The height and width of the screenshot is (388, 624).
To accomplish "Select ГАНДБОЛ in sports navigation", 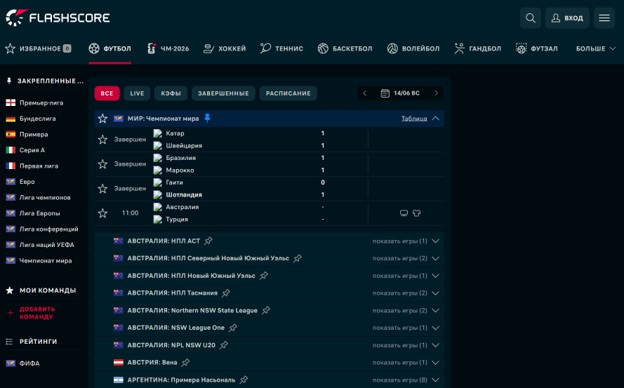I will (478, 49).
